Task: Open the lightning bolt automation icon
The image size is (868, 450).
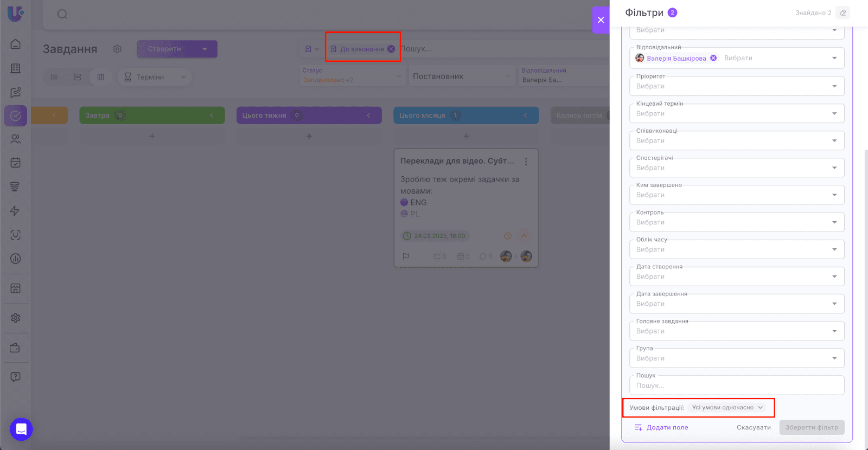Action: click(15, 211)
